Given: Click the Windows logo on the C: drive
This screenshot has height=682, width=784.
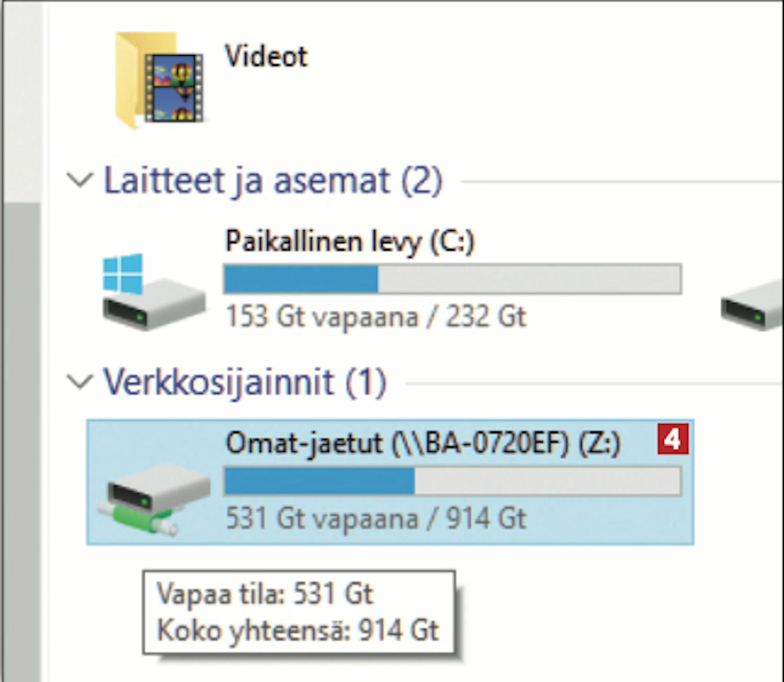Looking at the screenshot, I should (123, 273).
